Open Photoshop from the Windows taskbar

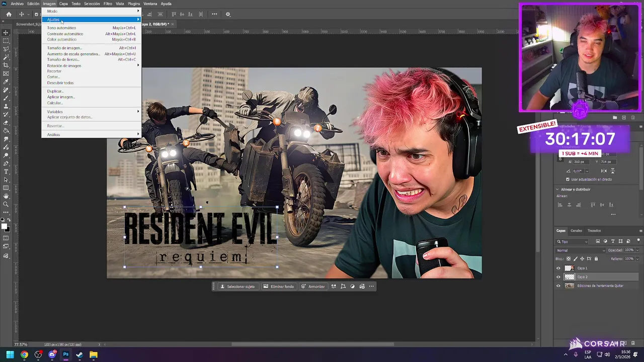click(x=65, y=355)
